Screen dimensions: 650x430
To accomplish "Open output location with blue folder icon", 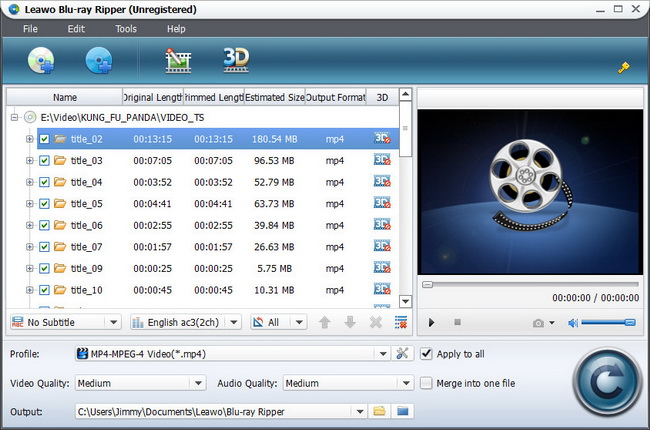I will tap(403, 411).
